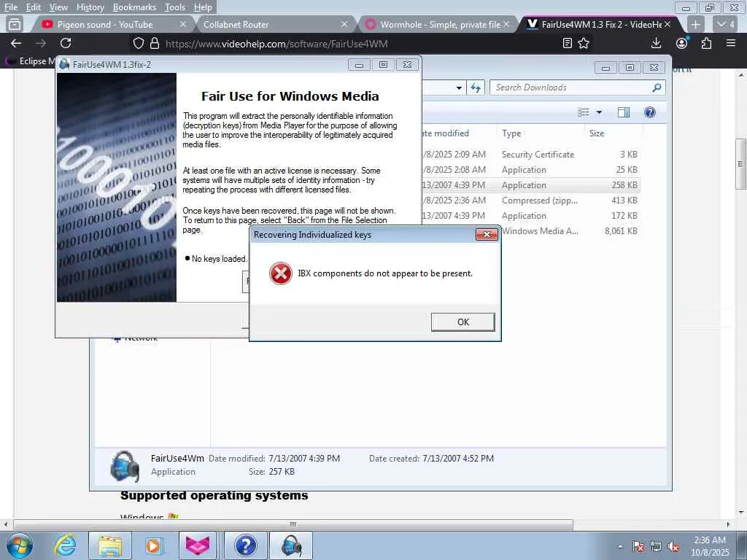Go forward to next page
The height and width of the screenshot is (560, 747).
[41, 43]
